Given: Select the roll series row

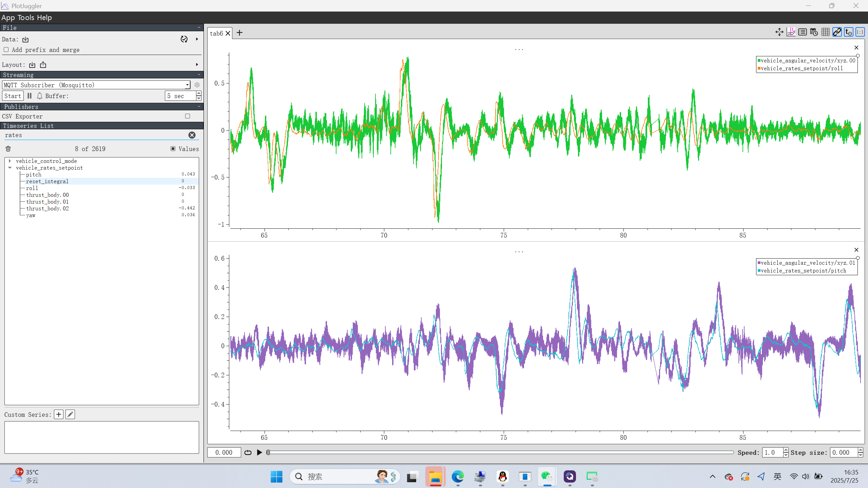Looking at the screenshot, I should (x=101, y=188).
